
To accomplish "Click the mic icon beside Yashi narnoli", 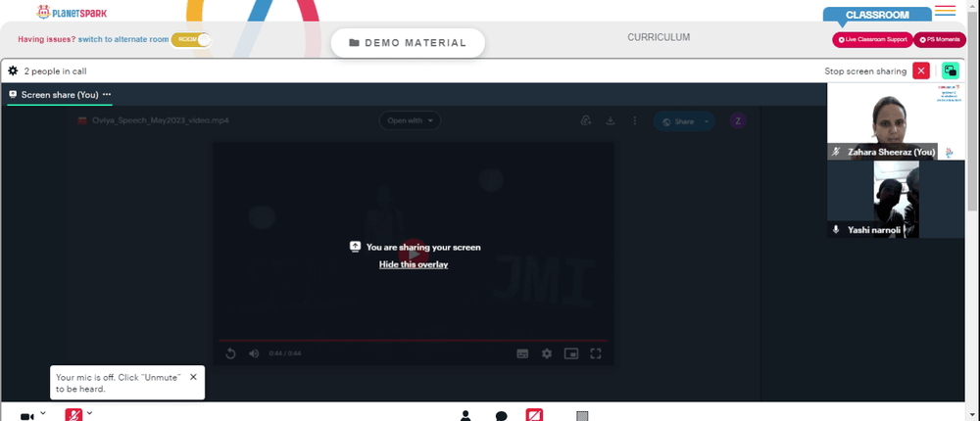I will point(836,230).
